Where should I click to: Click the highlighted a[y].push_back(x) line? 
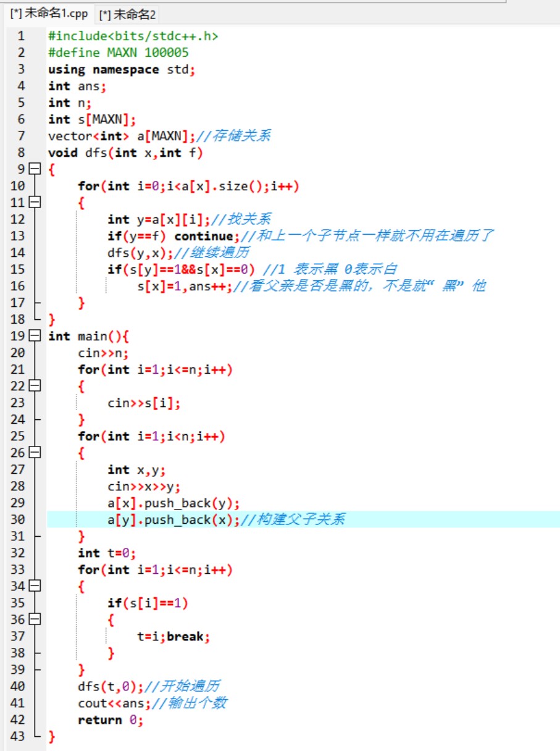click(x=173, y=519)
